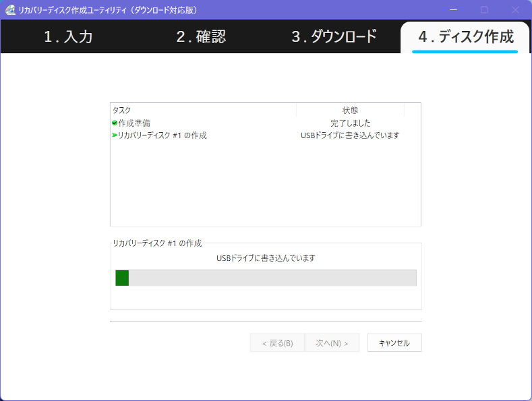Click the app icon in title bar

[x=10, y=10]
